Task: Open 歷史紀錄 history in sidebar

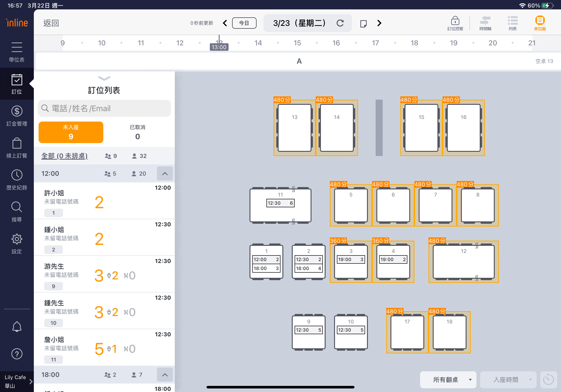Action: [x=17, y=180]
